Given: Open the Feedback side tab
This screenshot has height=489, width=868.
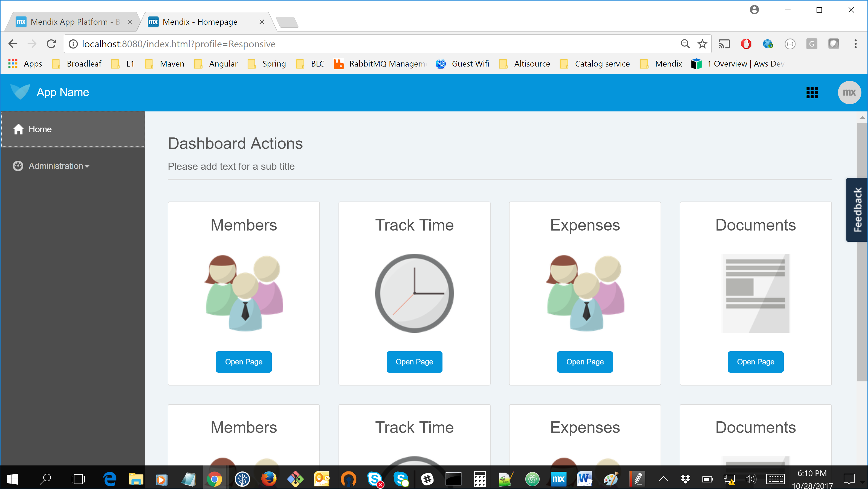Looking at the screenshot, I should 857,209.
